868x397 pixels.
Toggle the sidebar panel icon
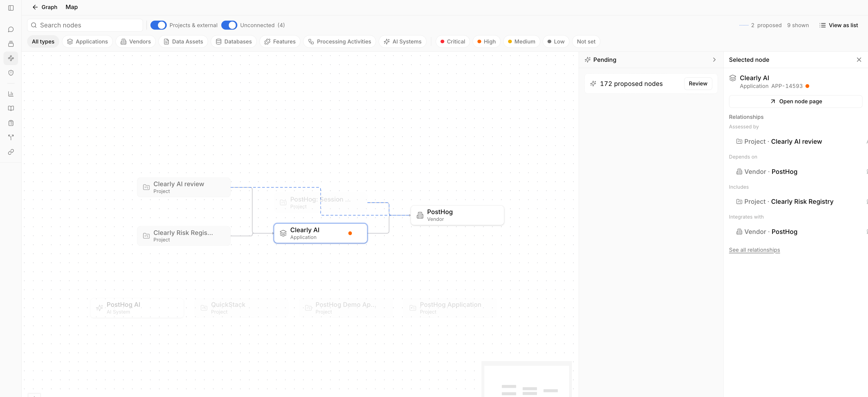[x=11, y=8]
